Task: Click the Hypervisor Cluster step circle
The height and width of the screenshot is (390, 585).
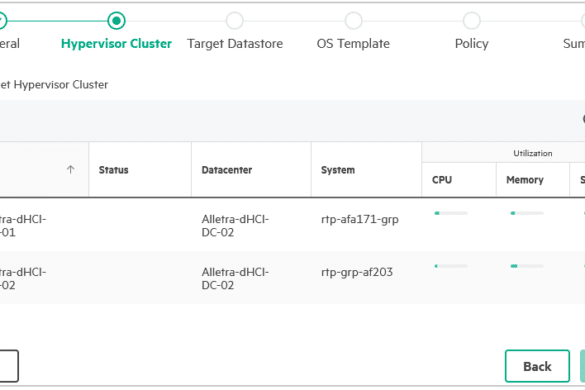Action: (x=116, y=21)
